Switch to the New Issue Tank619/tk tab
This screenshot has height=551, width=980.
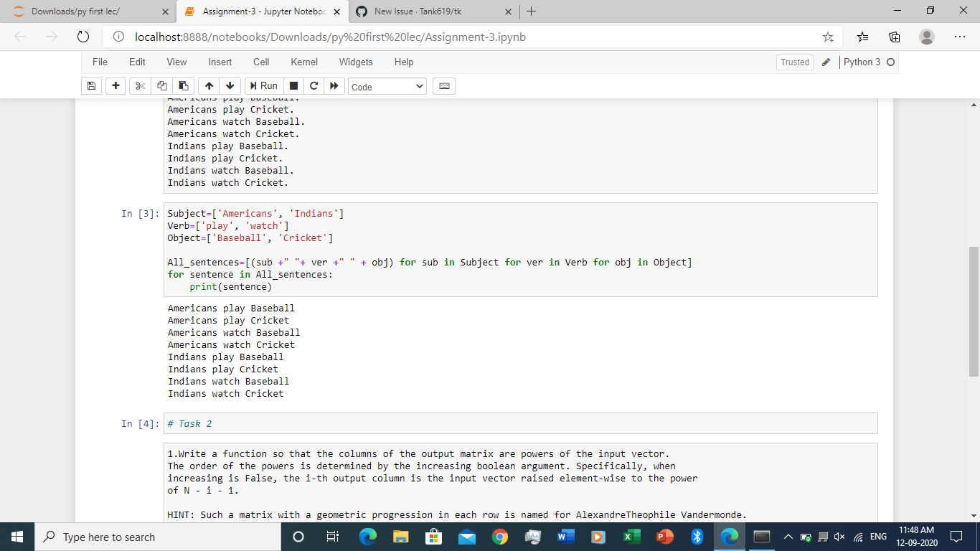pos(434,11)
